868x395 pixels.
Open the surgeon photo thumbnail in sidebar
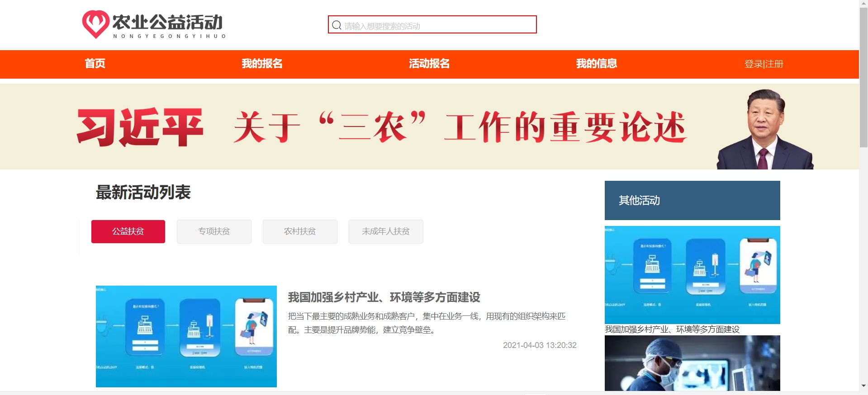(692, 363)
